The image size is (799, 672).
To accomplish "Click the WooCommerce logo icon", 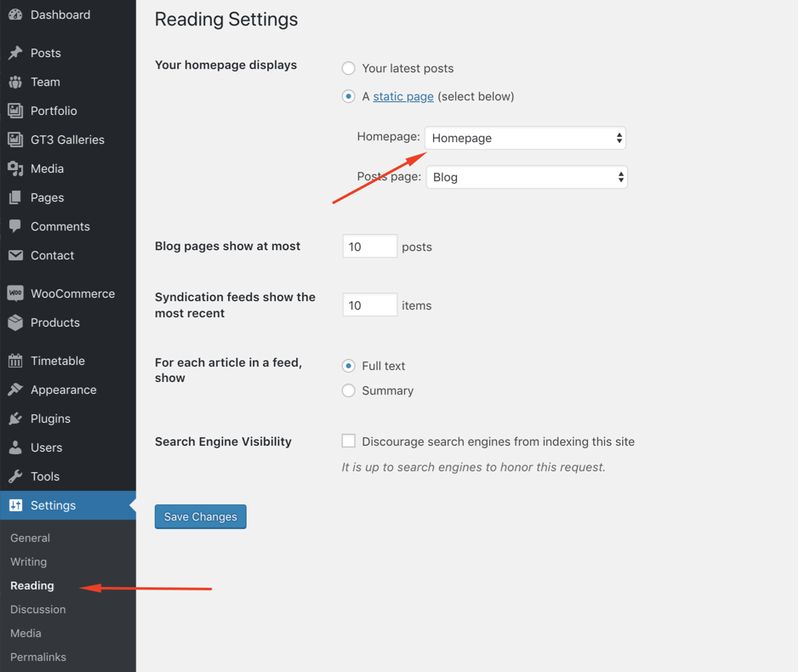I will point(15,293).
